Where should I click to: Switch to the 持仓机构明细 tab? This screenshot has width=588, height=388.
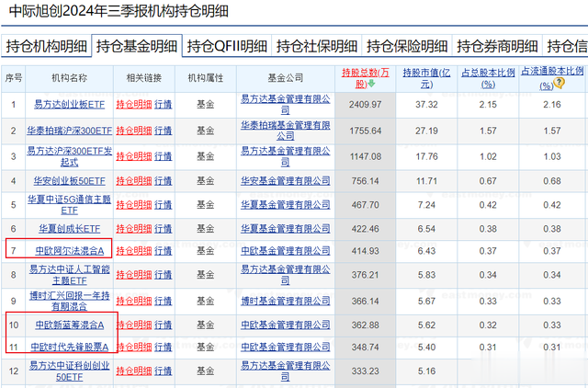[x=46, y=47]
